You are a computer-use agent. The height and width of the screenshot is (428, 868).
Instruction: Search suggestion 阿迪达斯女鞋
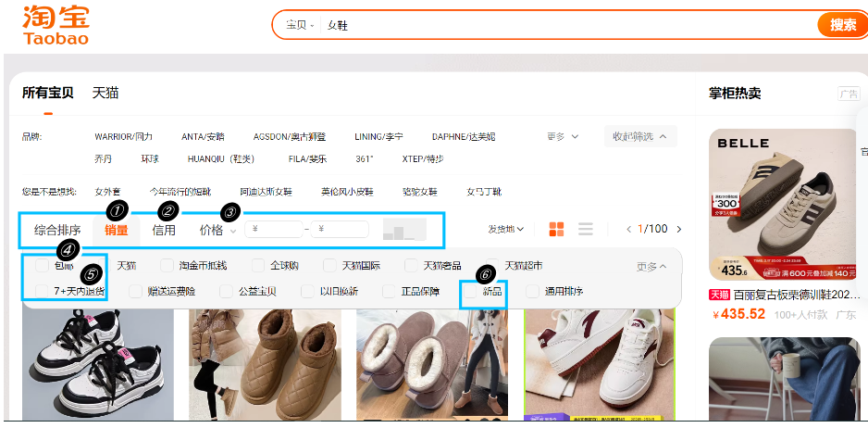tap(267, 192)
